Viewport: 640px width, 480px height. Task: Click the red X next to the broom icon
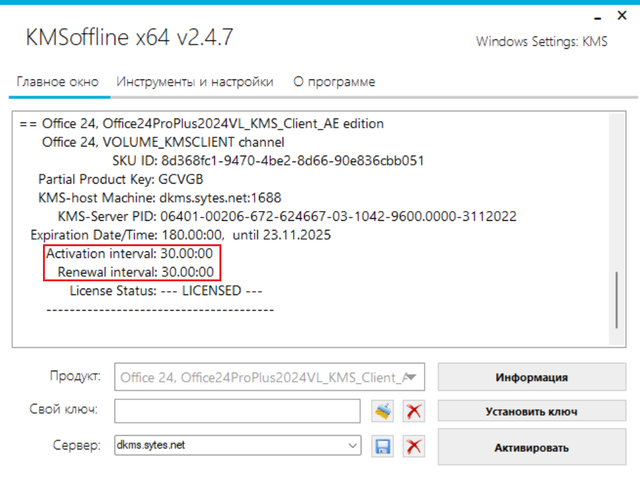click(x=414, y=411)
